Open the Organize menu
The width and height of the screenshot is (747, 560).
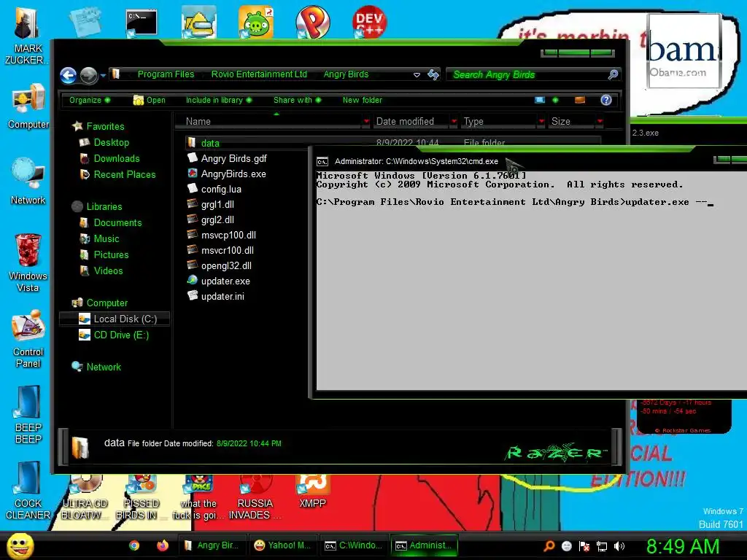pyautogui.click(x=90, y=100)
